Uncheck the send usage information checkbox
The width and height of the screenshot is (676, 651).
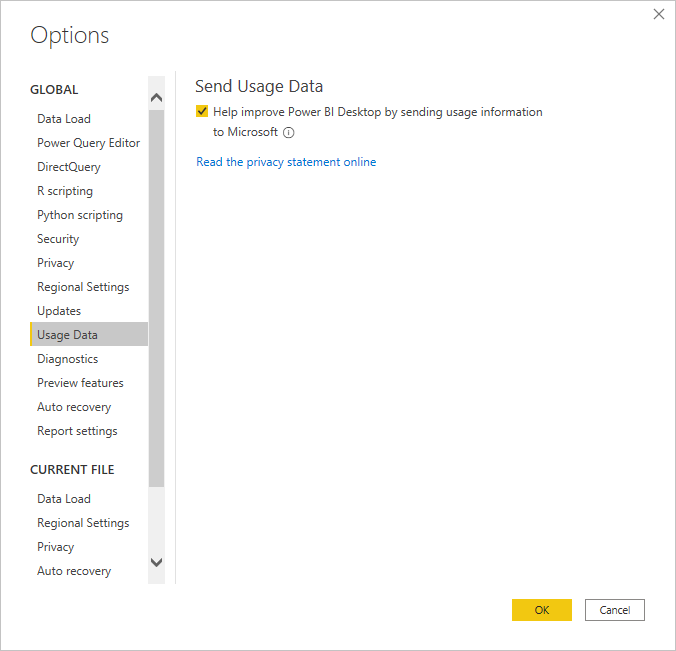coord(202,111)
